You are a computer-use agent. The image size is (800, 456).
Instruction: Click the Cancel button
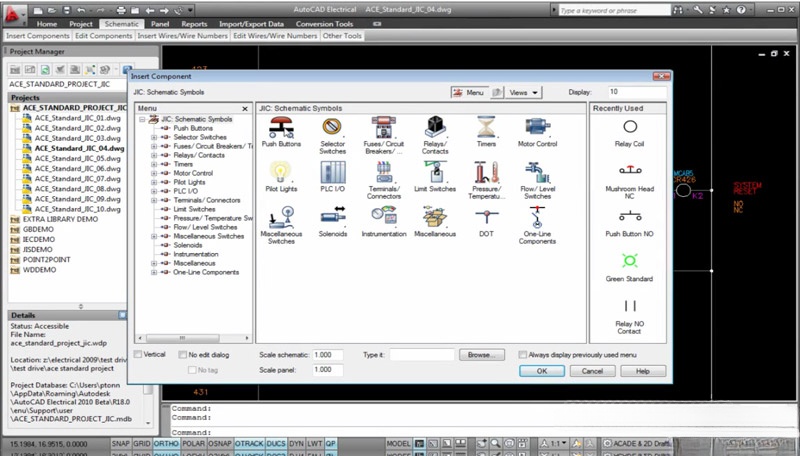tap(592, 371)
